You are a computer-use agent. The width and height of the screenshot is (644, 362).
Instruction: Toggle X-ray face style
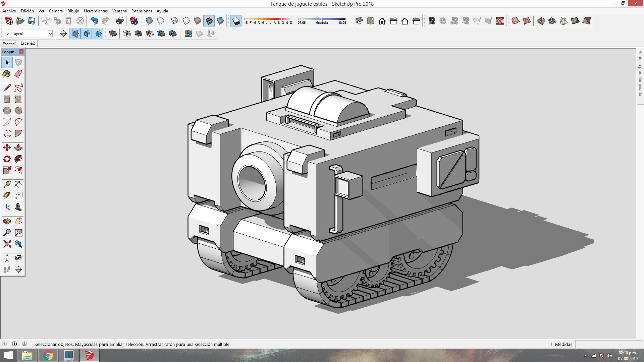pyautogui.click(x=149, y=21)
